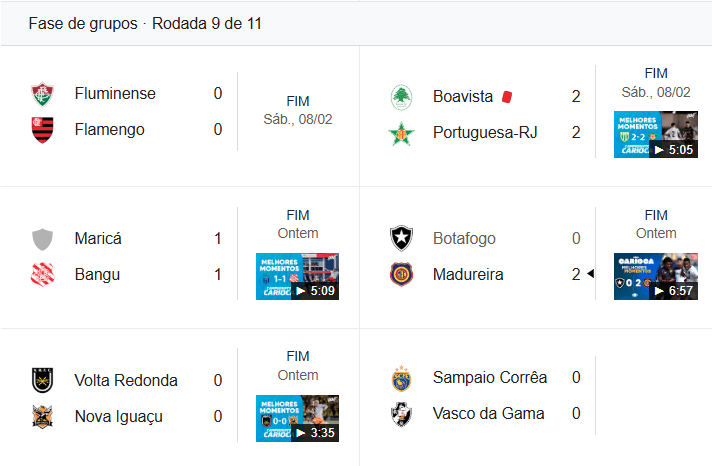Click the Botafogo star shield crest
This screenshot has height=466, width=712.
[401, 238]
